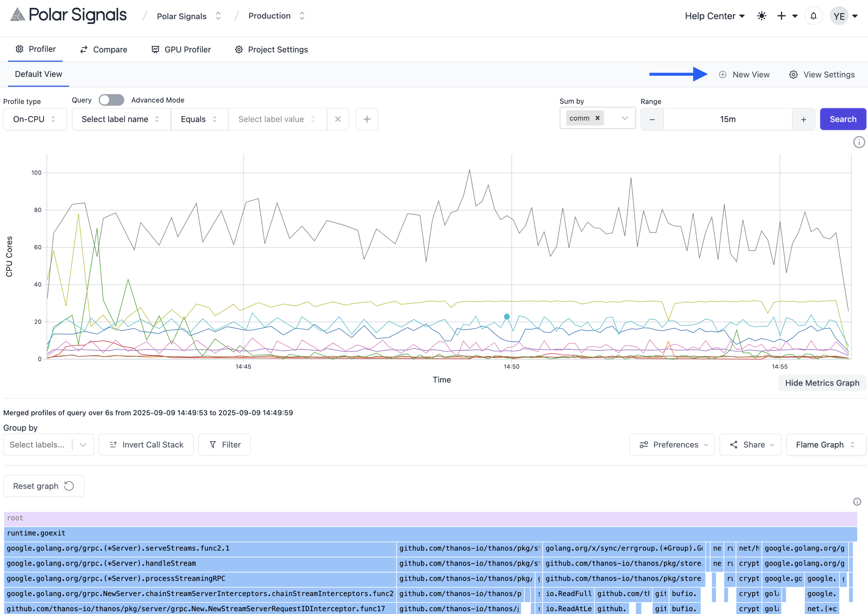
Task: Click the Polar Signals logo
Action: pos(68,15)
